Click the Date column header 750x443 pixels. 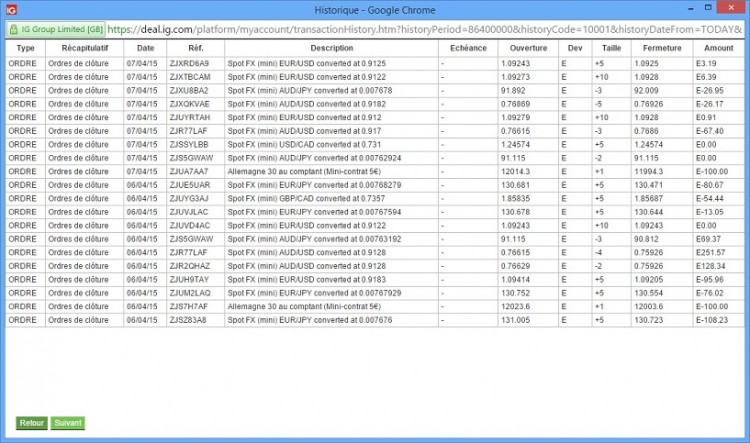point(145,48)
